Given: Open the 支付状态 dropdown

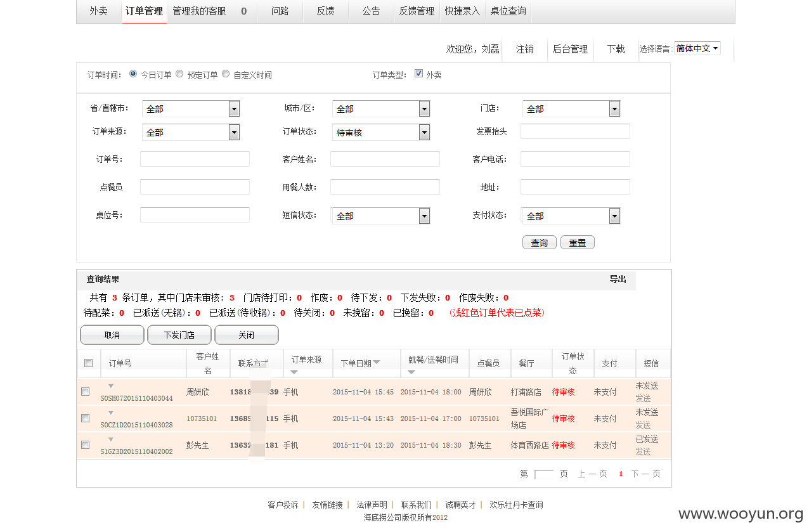Looking at the screenshot, I should [571, 216].
